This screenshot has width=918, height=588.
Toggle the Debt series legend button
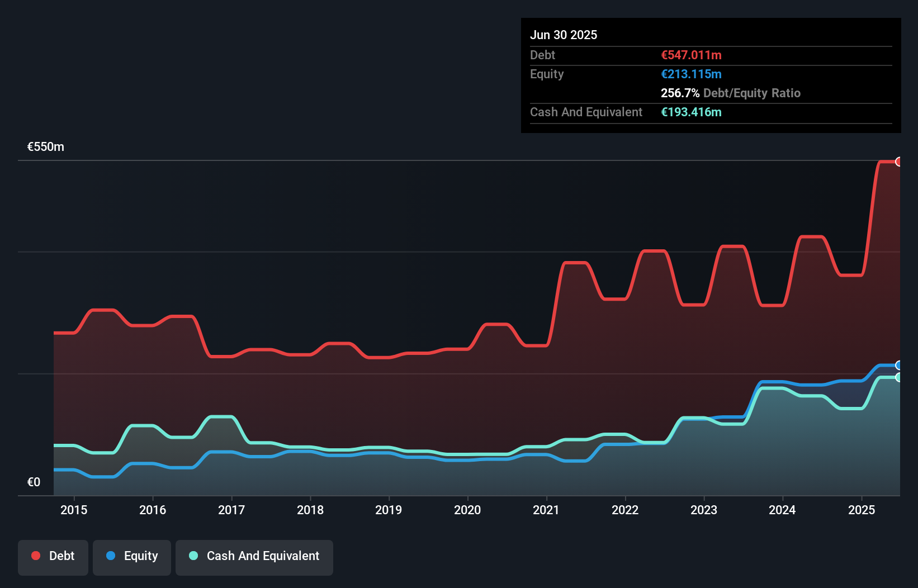point(53,557)
